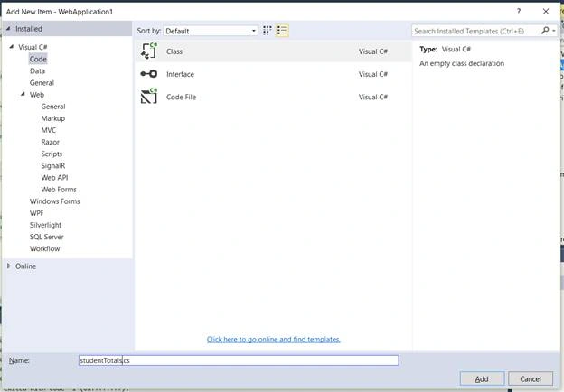Switch to medium icons list view
This screenshot has width=564, height=392.
(x=282, y=31)
